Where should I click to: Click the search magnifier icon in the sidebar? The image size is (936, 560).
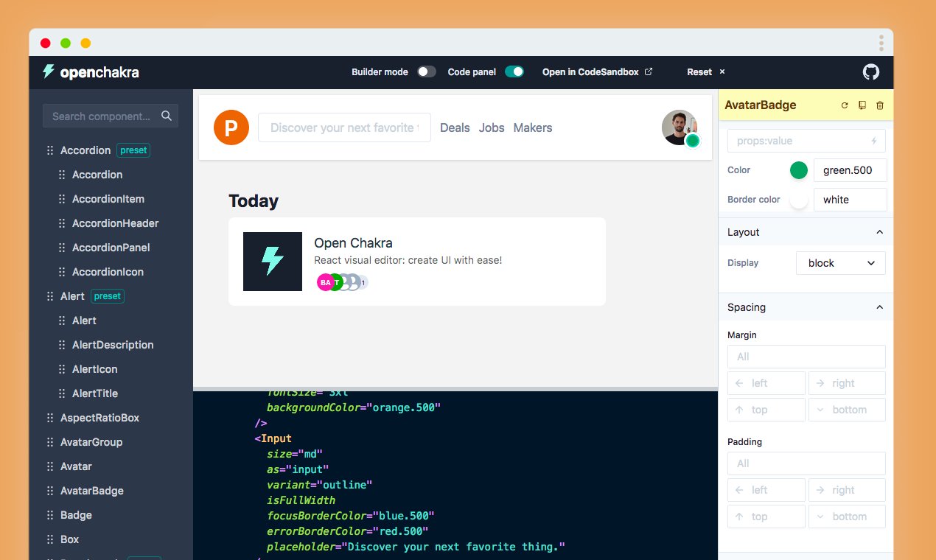pyautogui.click(x=167, y=116)
